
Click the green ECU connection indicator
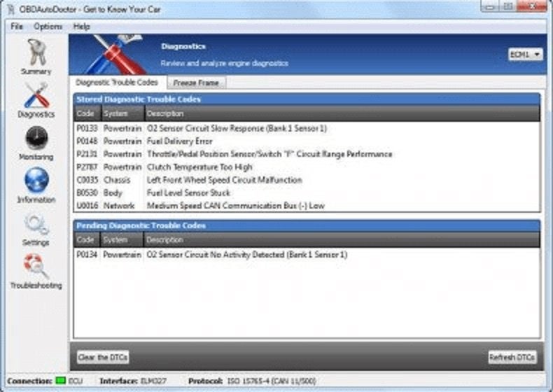click(x=61, y=381)
